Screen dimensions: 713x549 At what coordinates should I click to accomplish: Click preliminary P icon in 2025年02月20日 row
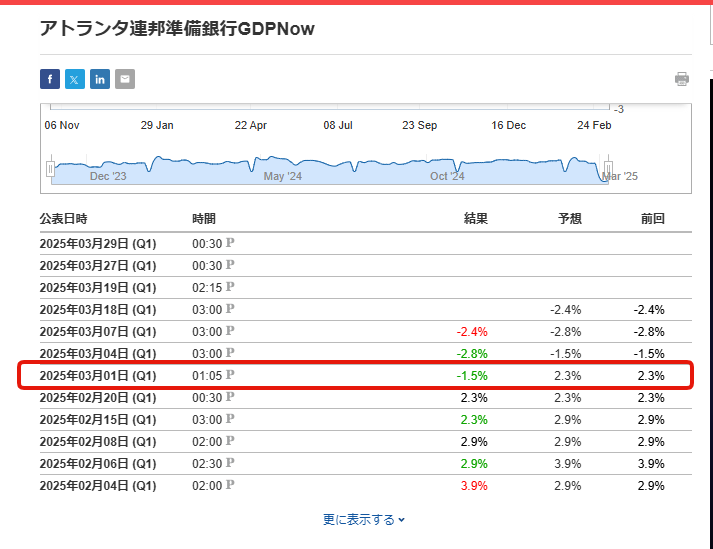[x=230, y=397]
